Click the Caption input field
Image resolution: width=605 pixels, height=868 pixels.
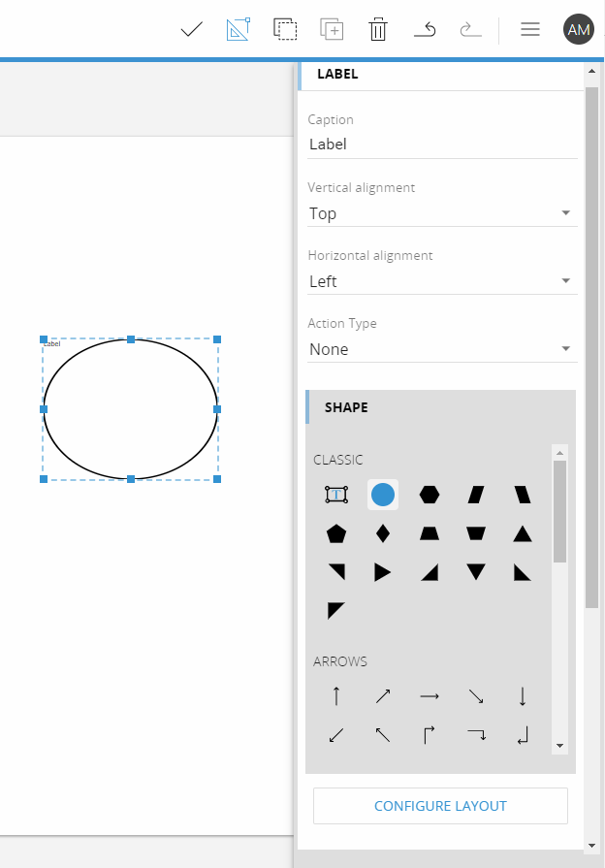coord(442,145)
